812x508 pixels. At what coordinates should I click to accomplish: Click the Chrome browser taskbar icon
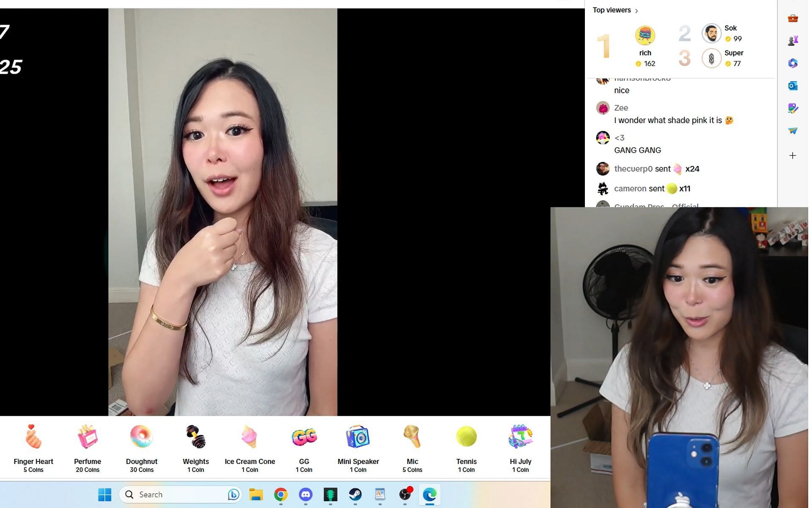280,494
